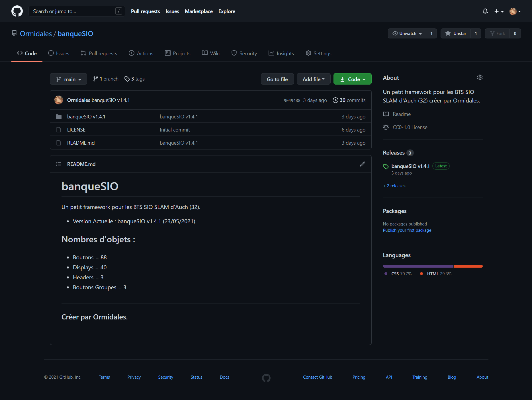This screenshot has width=532, height=400.
Task: Open README.md file in the file list
Action: [81, 143]
